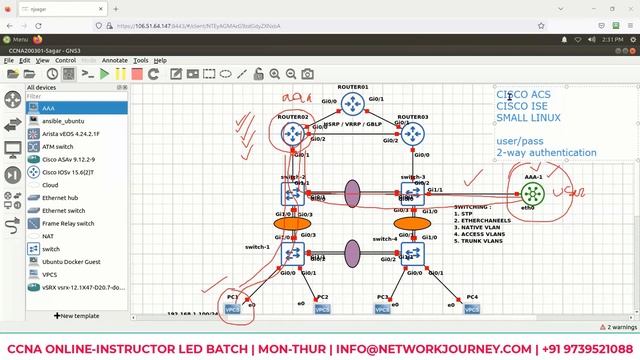Viewport: 640px width, 360px height.
Task: Browse all devices sidebar icon
Action: point(13,200)
